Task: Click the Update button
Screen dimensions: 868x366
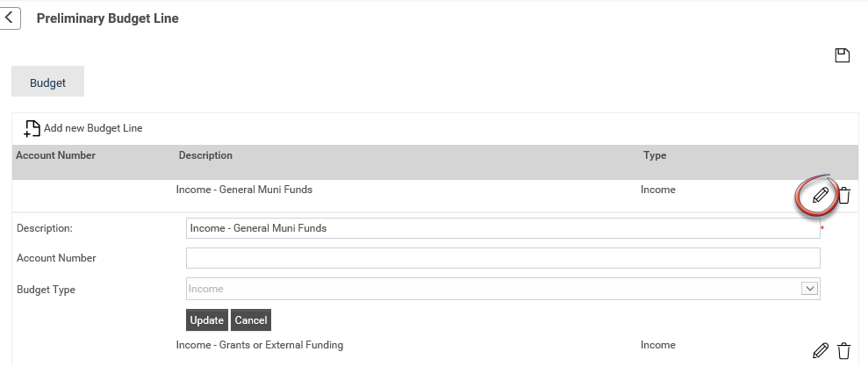Action: 206,320
